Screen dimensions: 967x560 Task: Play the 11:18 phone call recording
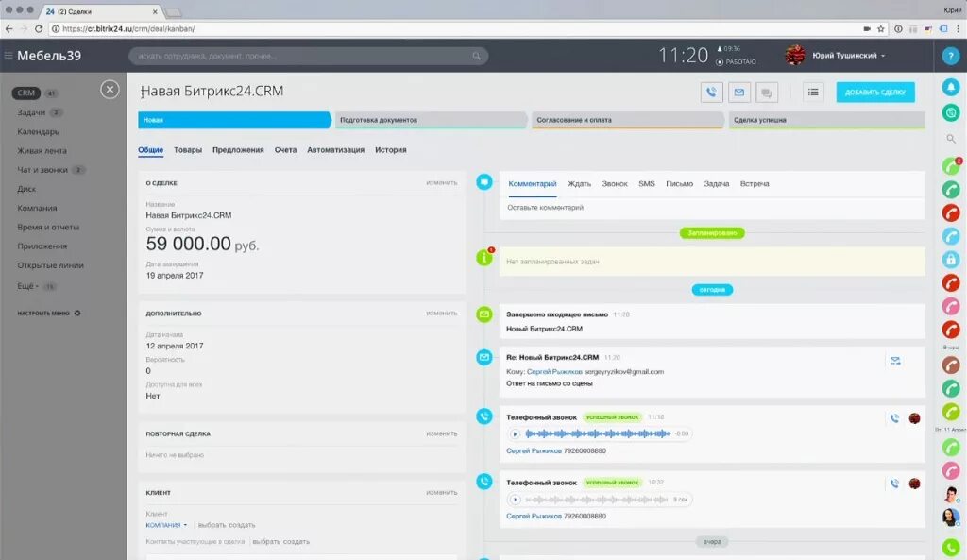(x=515, y=434)
